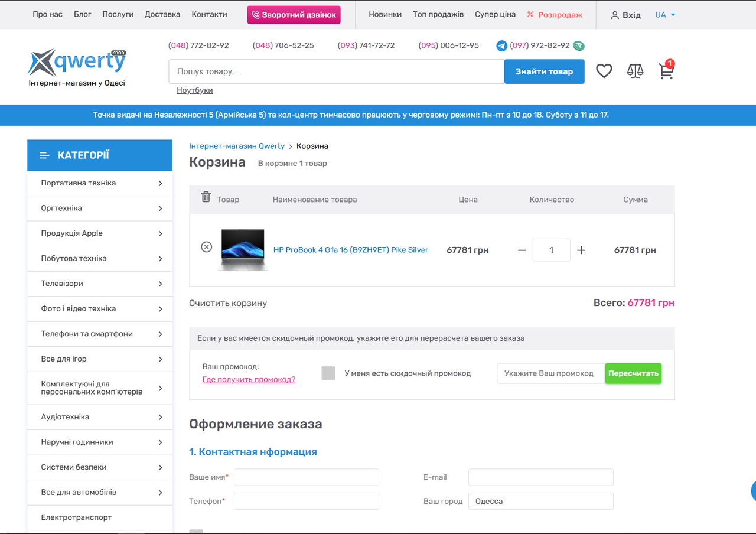756x534 pixels.
Task: Tick the 'У меня есть скидочный промокод' checkbox
Action: [x=328, y=373]
